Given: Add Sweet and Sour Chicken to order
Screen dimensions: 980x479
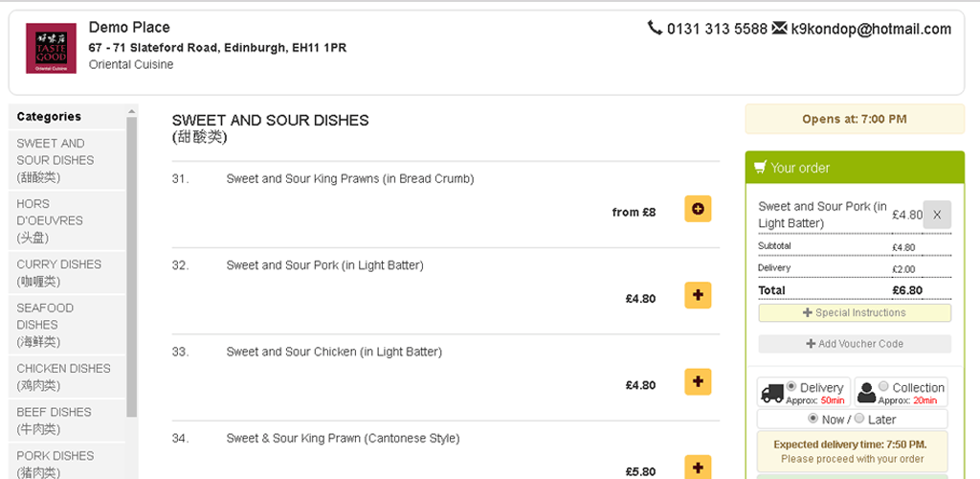Looking at the screenshot, I should coord(698,381).
